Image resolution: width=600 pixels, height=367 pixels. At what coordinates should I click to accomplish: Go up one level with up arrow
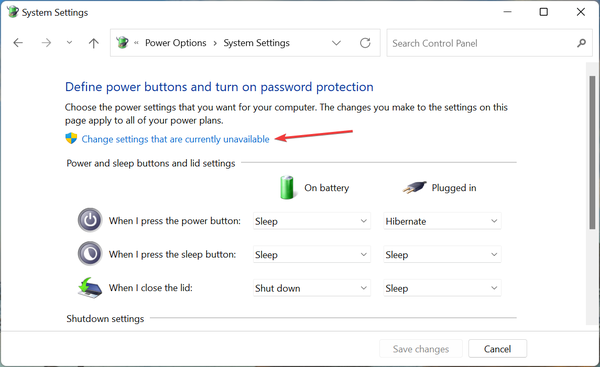pos(94,43)
